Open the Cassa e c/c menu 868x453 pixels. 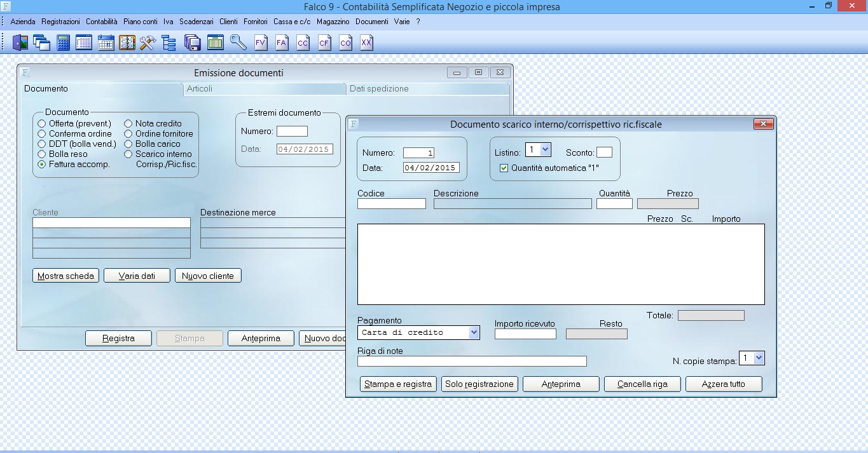point(293,22)
